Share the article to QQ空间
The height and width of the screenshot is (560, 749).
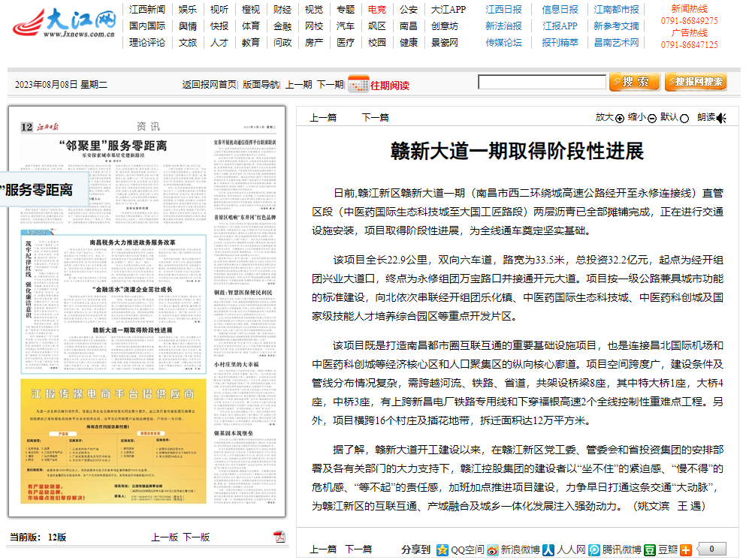pyautogui.click(x=443, y=549)
